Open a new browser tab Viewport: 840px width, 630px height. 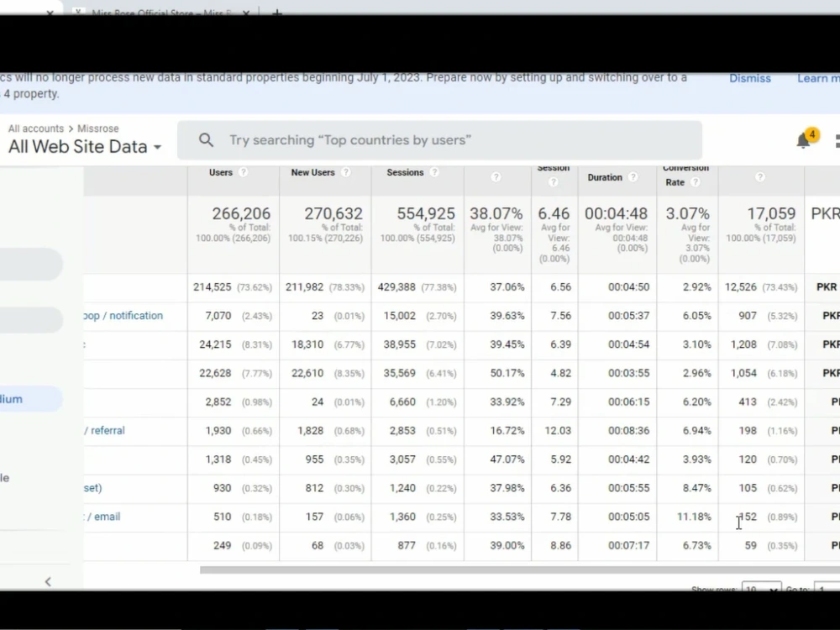(277, 12)
